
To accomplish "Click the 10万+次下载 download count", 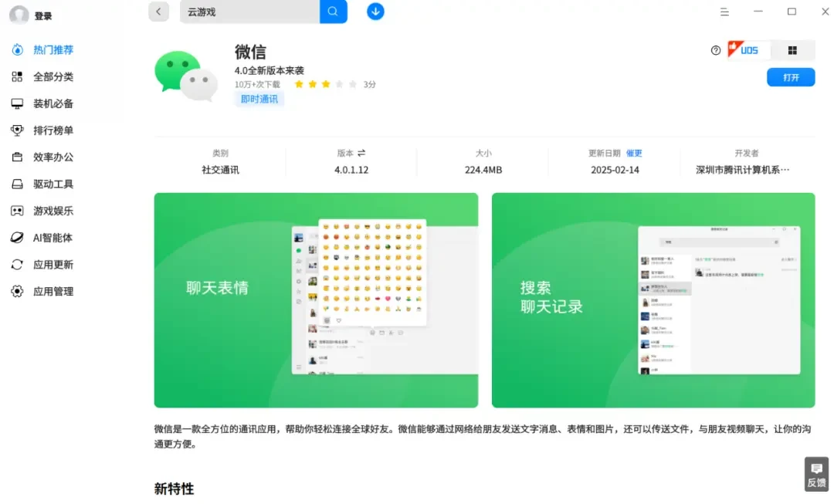I will [257, 84].
